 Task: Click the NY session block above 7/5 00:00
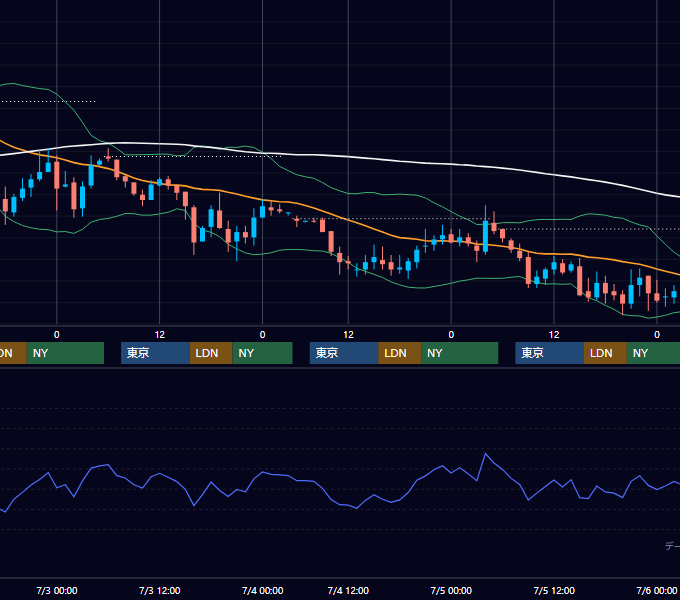(460, 353)
